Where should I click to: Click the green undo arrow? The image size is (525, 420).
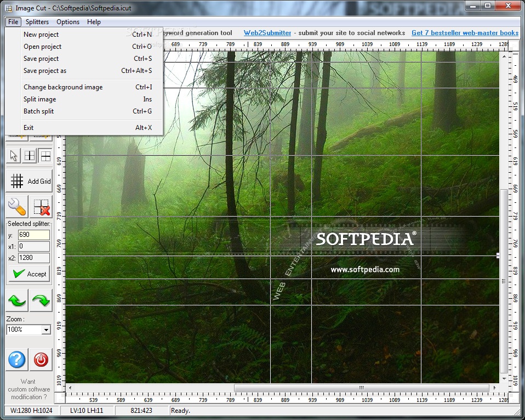(x=17, y=300)
